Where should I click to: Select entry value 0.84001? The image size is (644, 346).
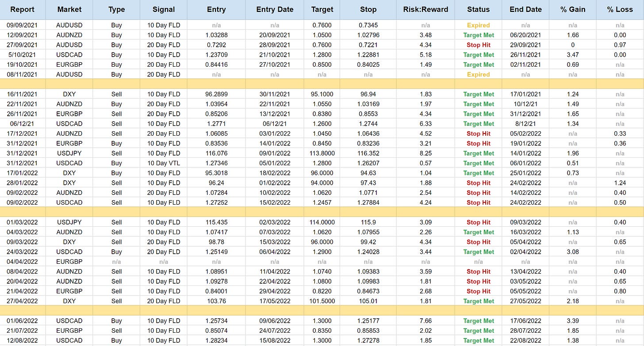216,291
